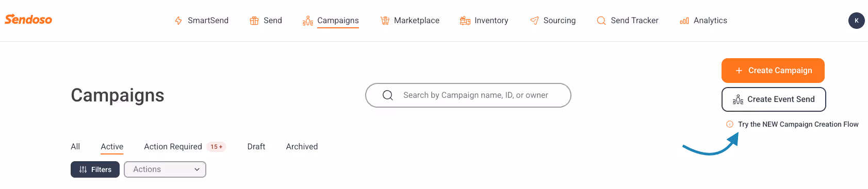The height and width of the screenshot is (189, 868).
Task: Switch to the All campaigns tab
Action: point(75,147)
